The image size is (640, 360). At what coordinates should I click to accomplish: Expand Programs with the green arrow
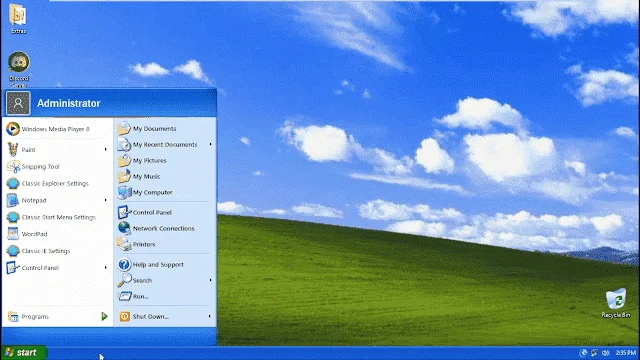point(104,316)
